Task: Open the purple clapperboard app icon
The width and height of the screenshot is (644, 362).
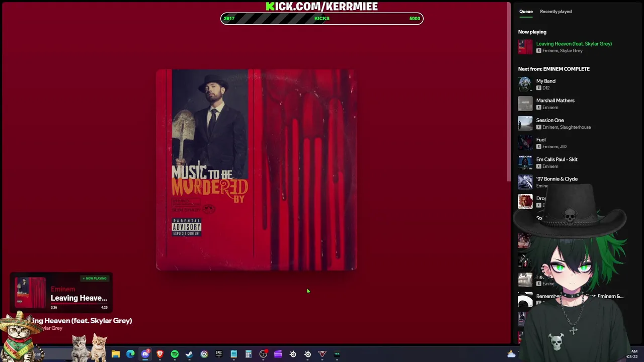Action: [x=278, y=354]
